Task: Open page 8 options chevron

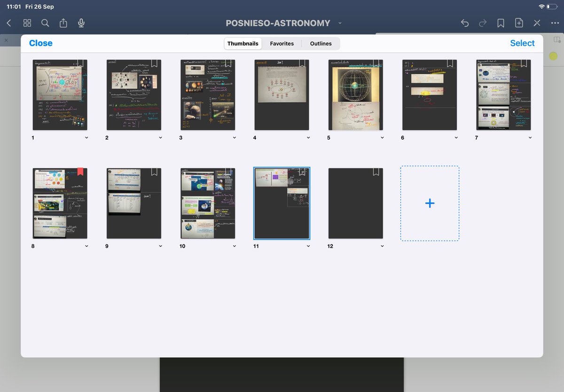Action: (x=86, y=246)
